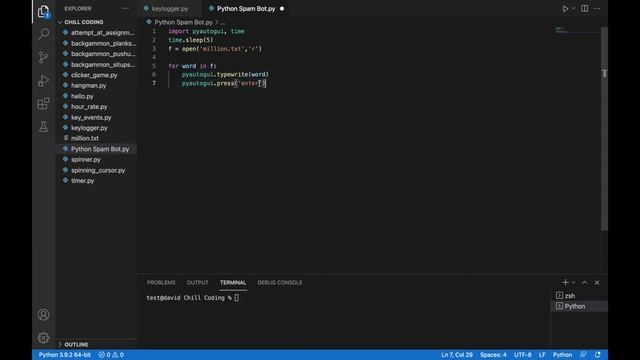The image size is (640, 360).
Task: Click word 'typewrite' on line 6
Action: 232,74
